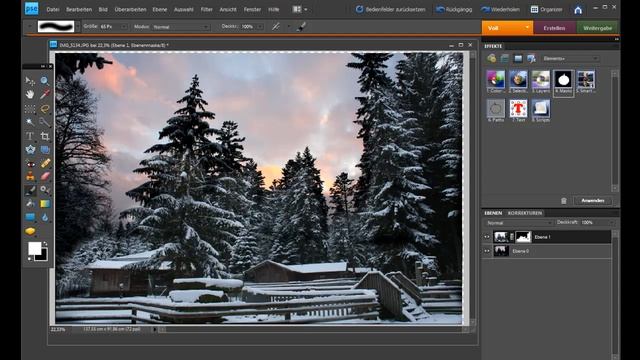
Task: Open the Elements+ effects category dropdown
Action: [x=570, y=59]
